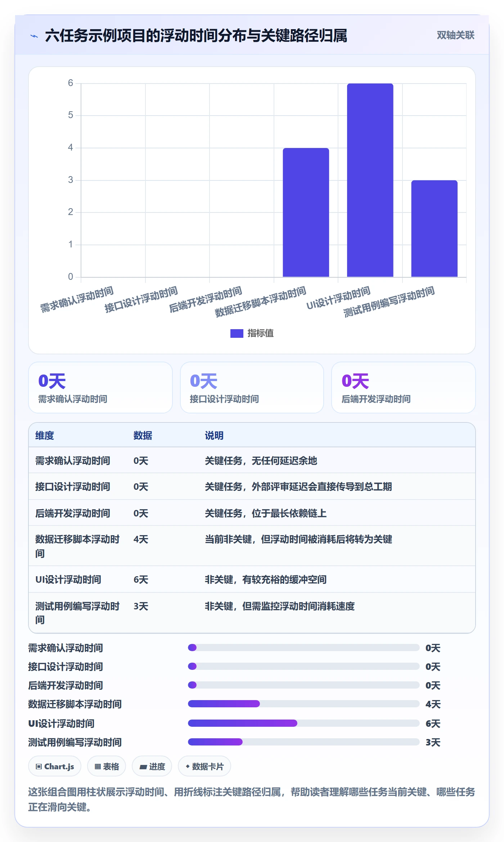This screenshot has width=504, height=842.
Task: Click table cell 非关键，但需监控浮动时间消耗速度
Action: [x=280, y=606]
